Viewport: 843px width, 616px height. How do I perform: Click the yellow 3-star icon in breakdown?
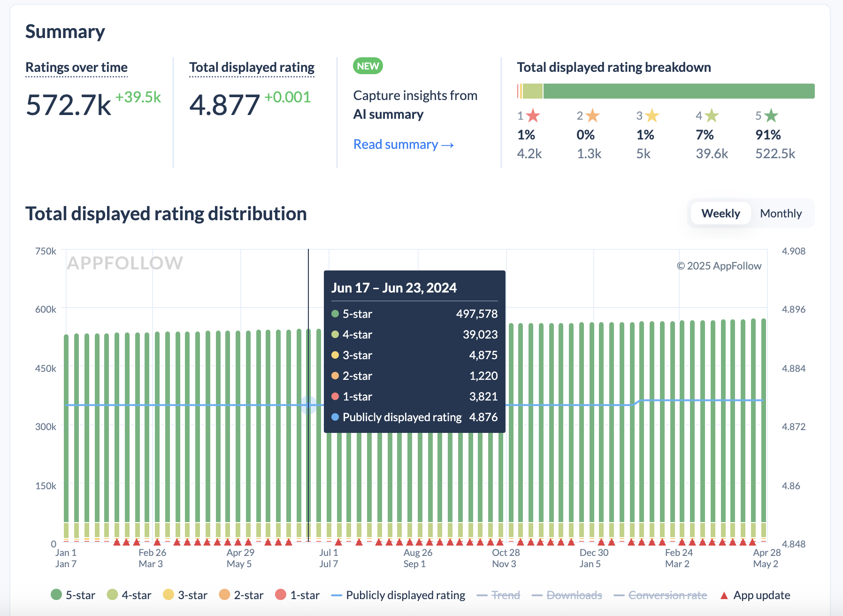point(652,115)
